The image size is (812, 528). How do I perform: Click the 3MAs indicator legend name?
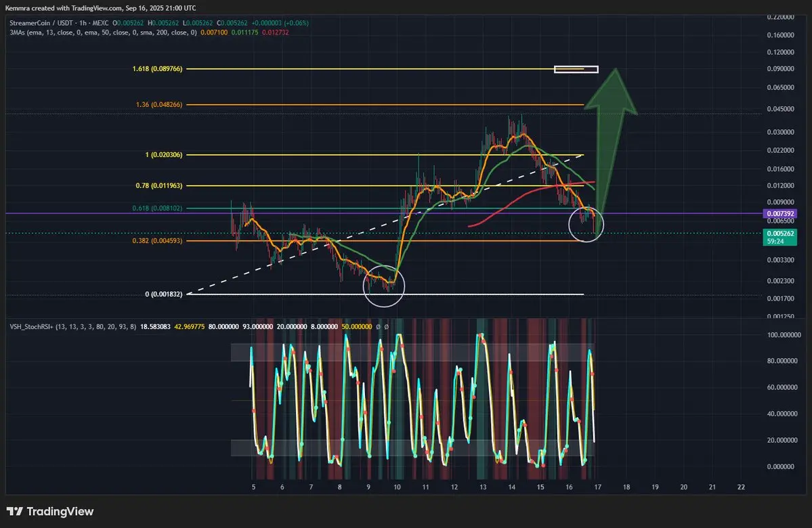tap(16, 32)
